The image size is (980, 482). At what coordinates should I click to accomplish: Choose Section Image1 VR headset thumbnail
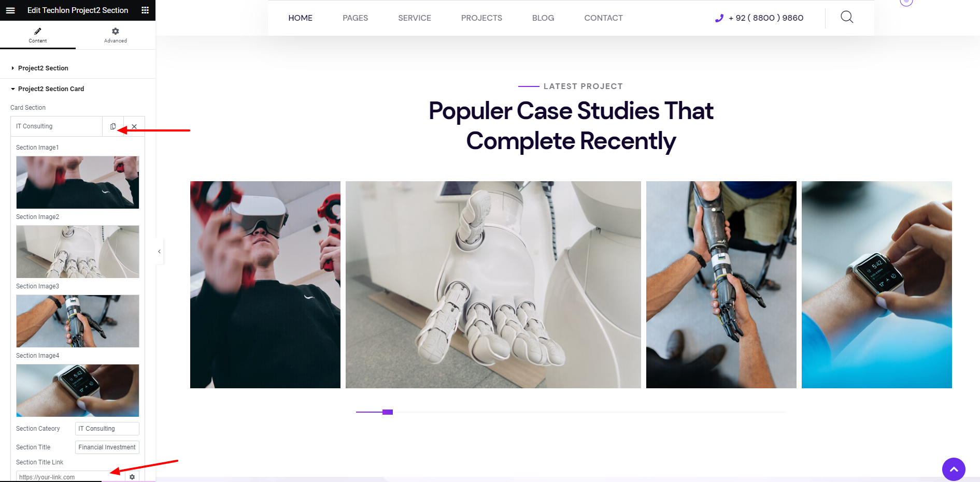[78, 182]
